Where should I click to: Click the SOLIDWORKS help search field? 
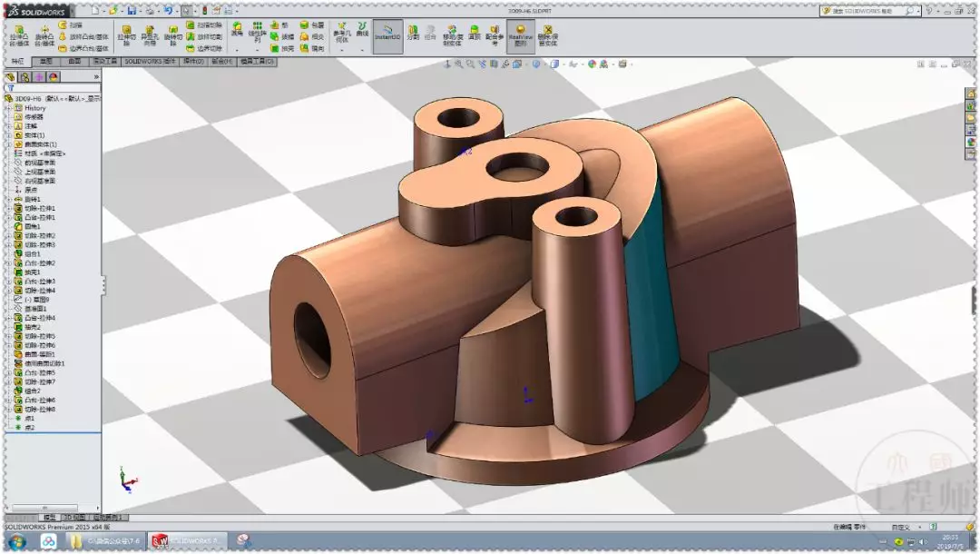point(869,11)
